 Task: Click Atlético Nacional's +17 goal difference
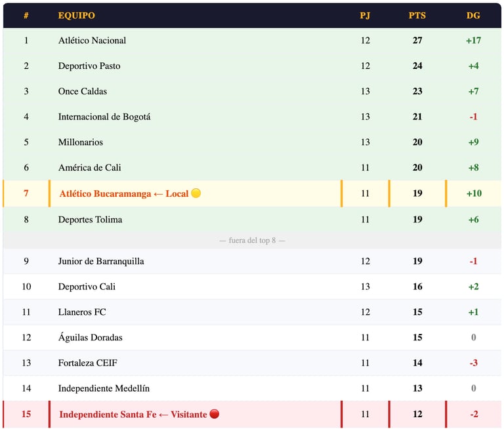coord(473,41)
